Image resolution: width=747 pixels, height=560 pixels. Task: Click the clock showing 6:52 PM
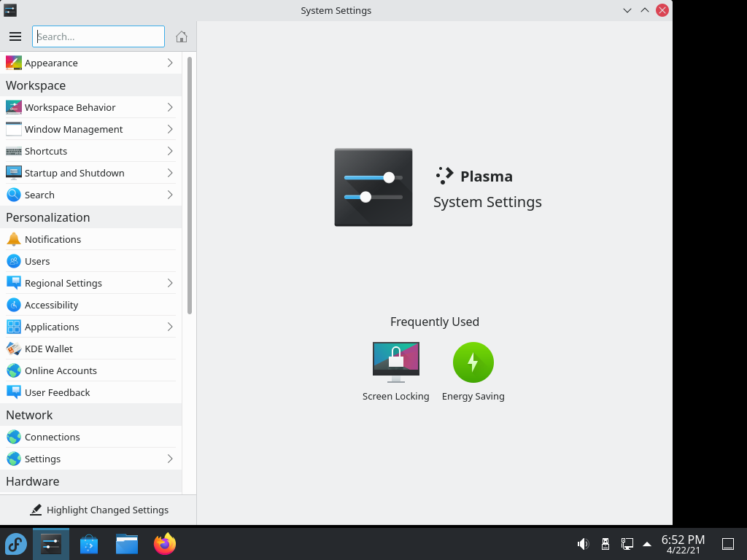(x=683, y=544)
